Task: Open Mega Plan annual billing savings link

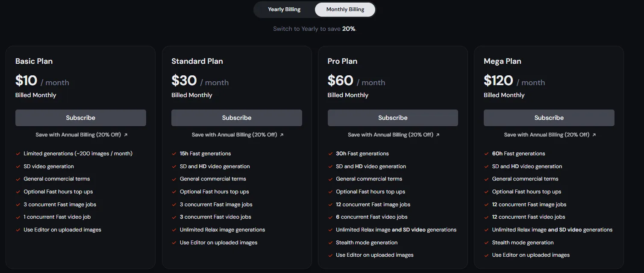Action: coord(547,135)
